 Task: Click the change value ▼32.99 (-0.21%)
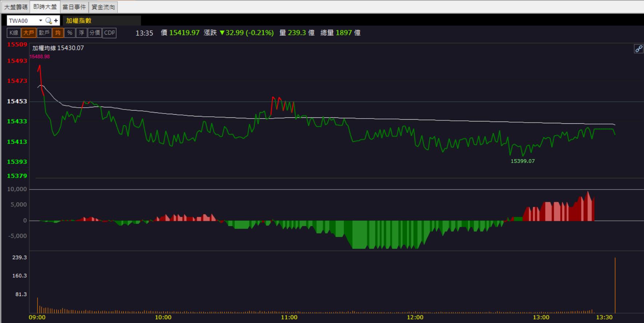(246, 33)
